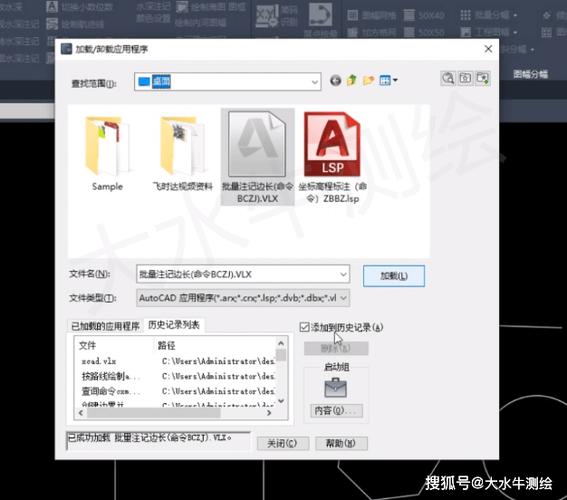Click the xyz coordinate icon in ribbon
Viewport: 567px width, 500px height.
[x=267, y=16]
